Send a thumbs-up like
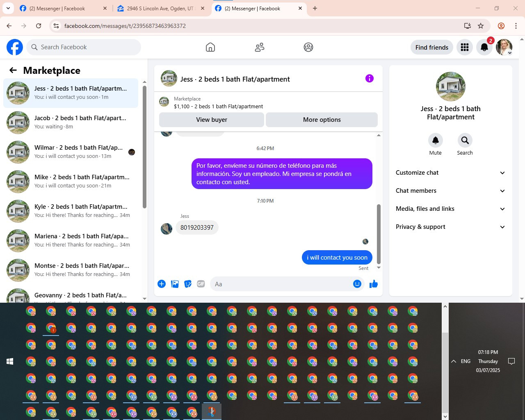This screenshot has width=525, height=420. [x=373, y=284]
